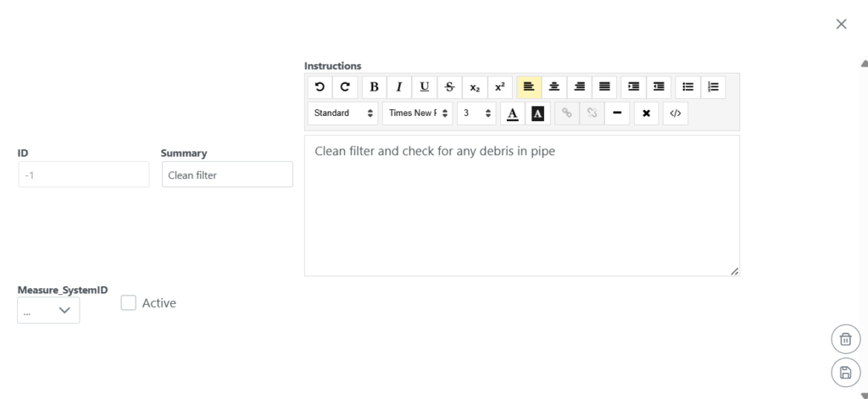This screenshot has height=399, width=868.
Task: Toggle bold formatting
Action: tap(375, 86)
